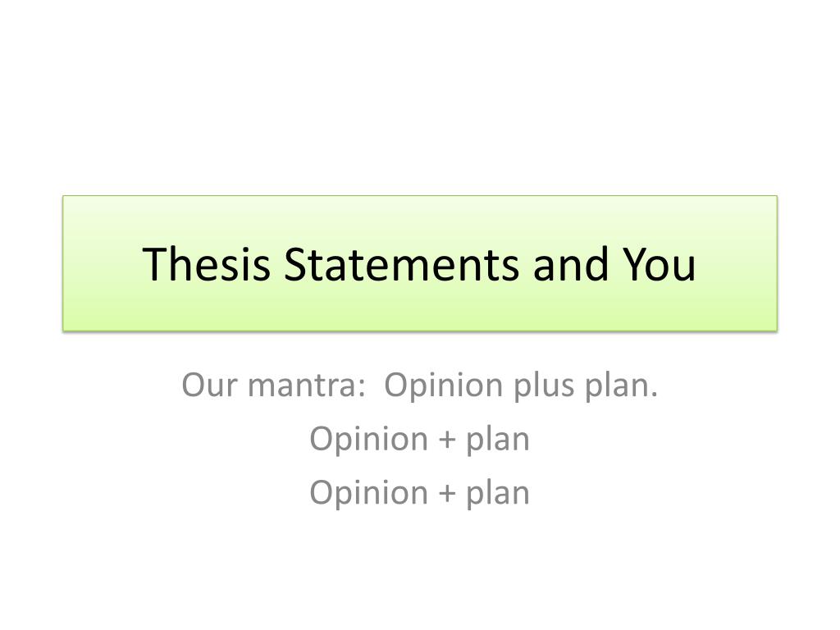Click "plan" in the last subtitle line

[x=498, y=494]
